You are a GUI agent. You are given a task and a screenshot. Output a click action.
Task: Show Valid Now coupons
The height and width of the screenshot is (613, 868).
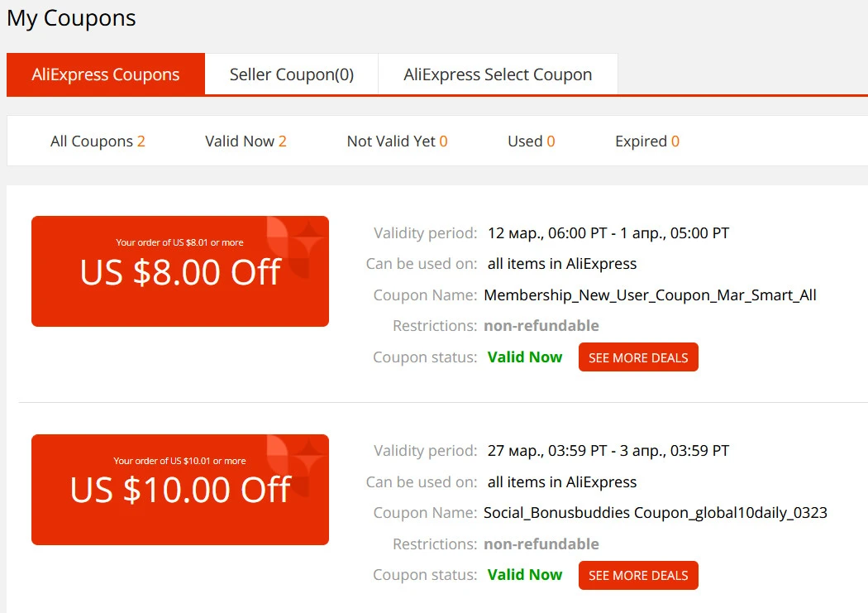[x=246, y=141]
